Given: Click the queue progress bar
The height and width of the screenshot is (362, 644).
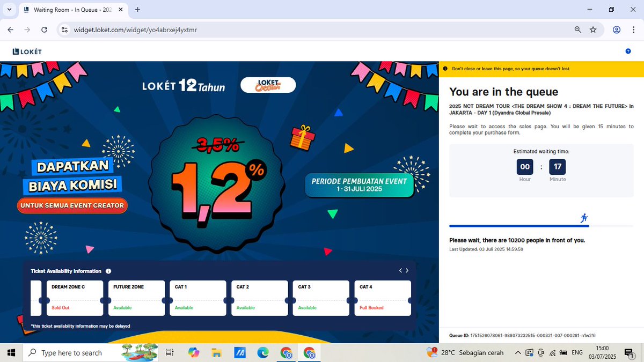Looking at the screenshot, I should 541,226.
